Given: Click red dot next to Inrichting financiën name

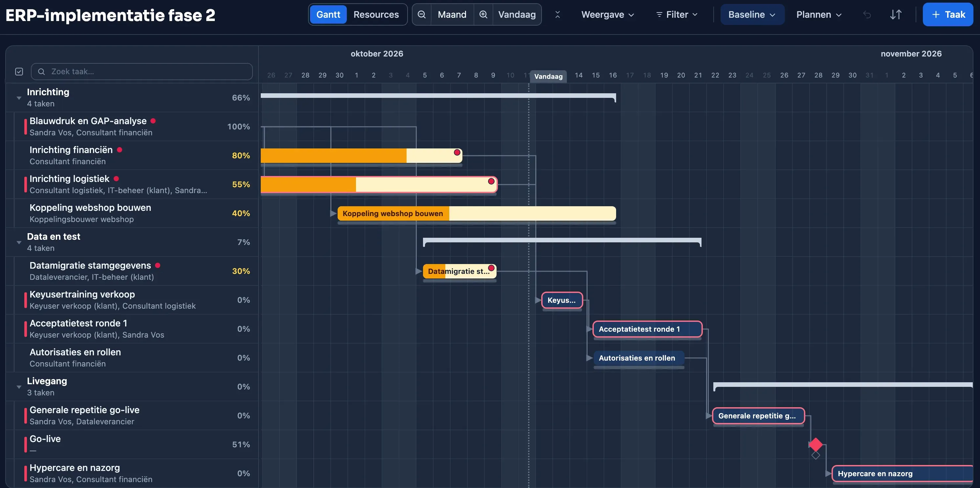Looking at the screenshot, I should pos(120,150).
